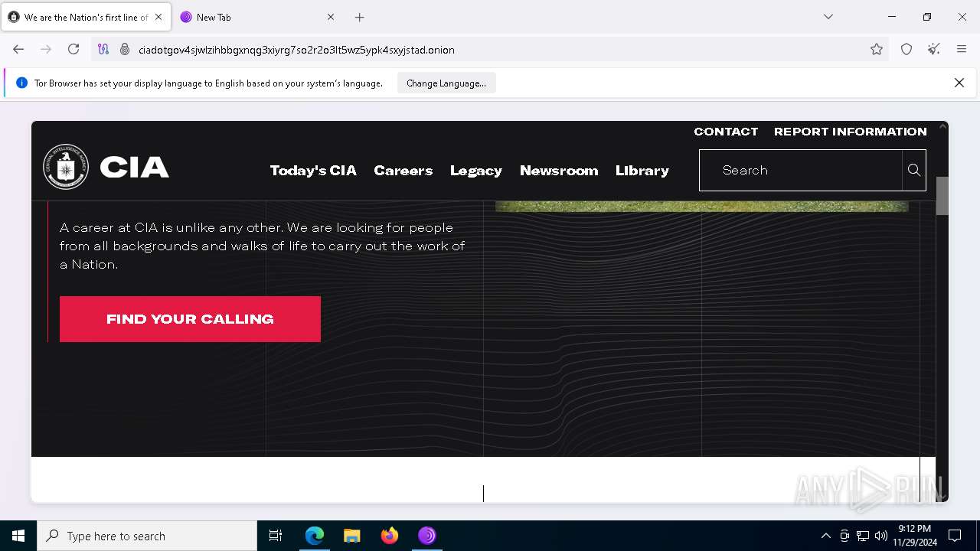
Task: Open File Explorer from taskbar
Action: point(352,536)
